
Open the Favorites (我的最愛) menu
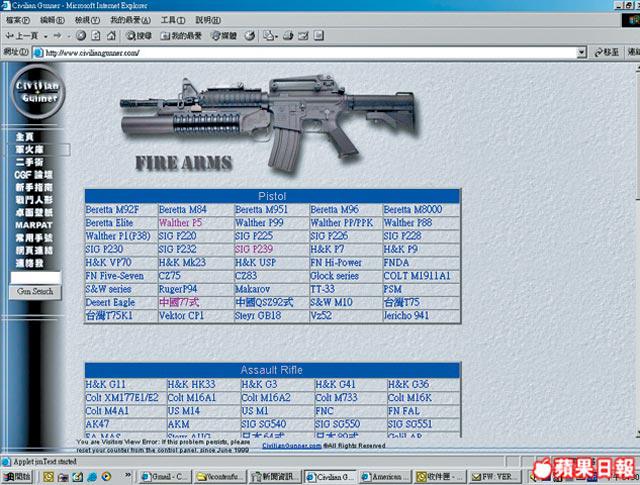[130, 20]
